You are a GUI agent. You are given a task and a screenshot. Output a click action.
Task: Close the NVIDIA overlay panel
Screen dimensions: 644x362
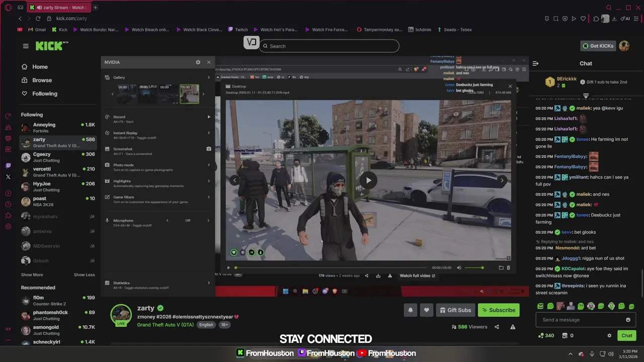[x=209, y=62]
